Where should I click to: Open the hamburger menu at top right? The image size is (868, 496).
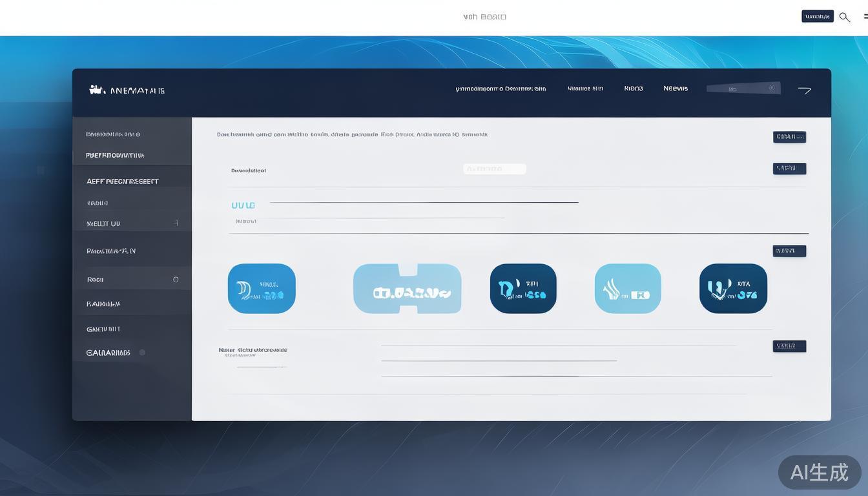point(865,17)
